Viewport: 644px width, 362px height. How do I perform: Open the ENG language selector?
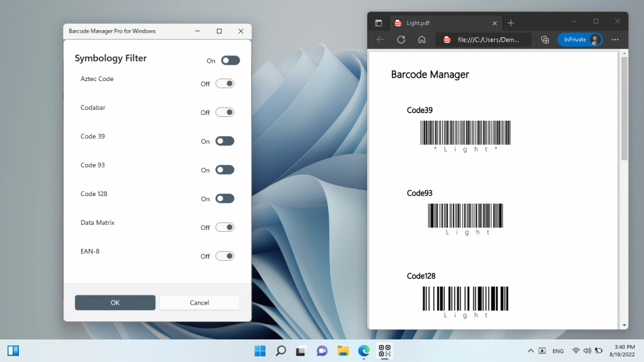tap(558, 351)
